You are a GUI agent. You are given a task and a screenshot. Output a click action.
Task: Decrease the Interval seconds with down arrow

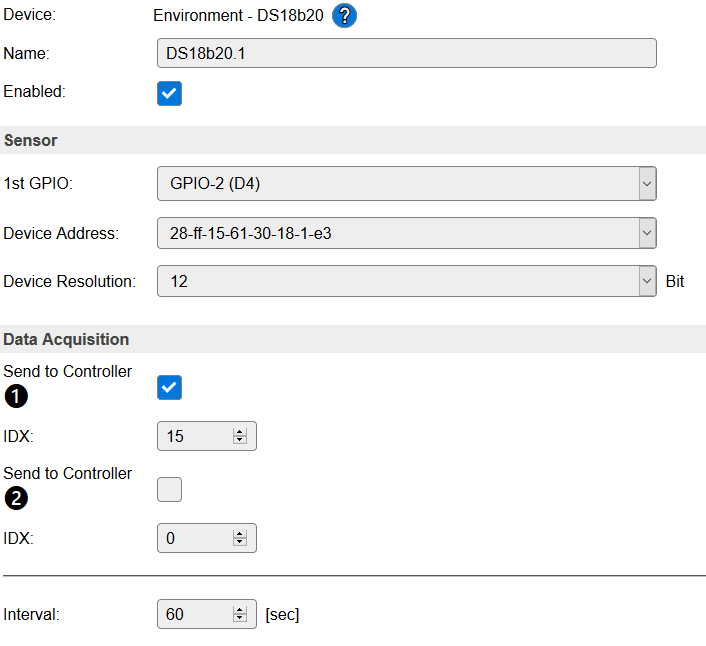240,619
